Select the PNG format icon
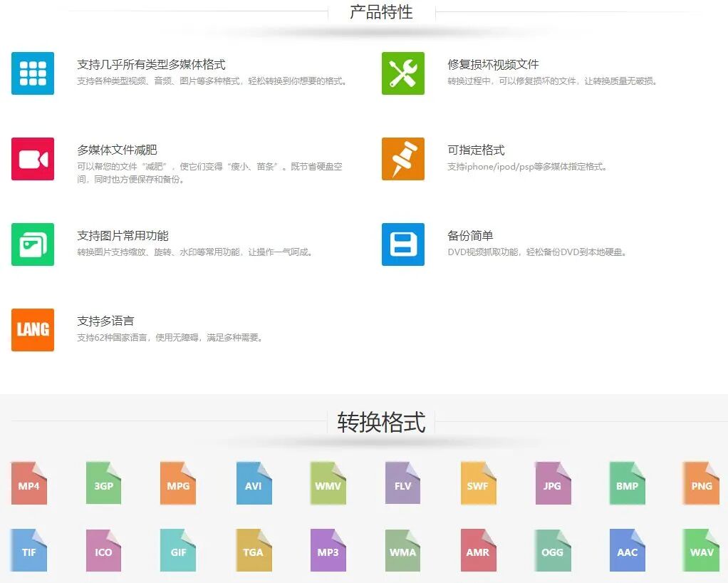 click(x=702, y=483)
